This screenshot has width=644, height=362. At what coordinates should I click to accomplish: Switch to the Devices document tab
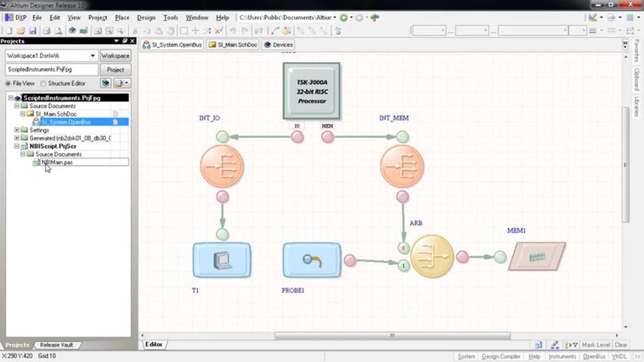point(278,45)
